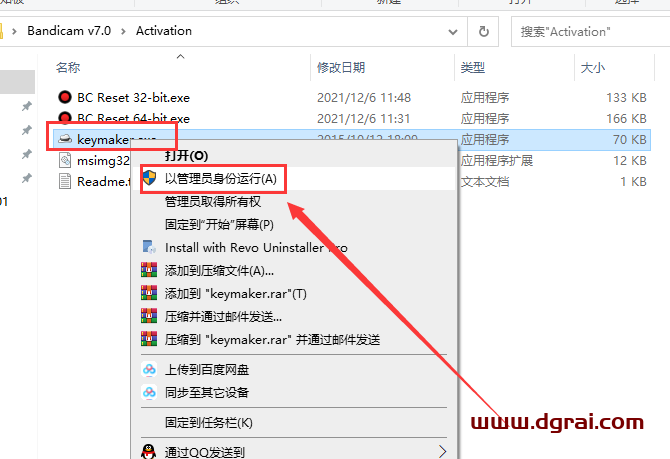Image resolution: width=670 pixels, height=459 pixels.
Task: Choose 同步至其它设备 menu entry
Action: coord(207,392)
